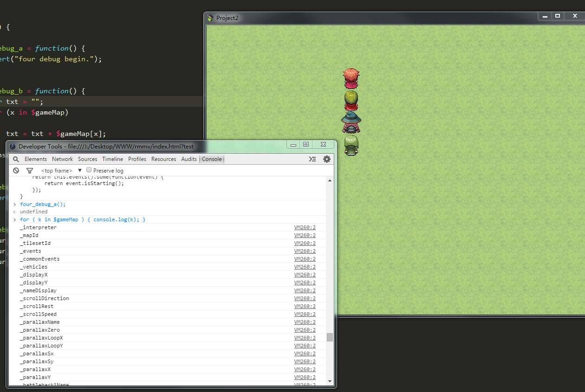Click the for-in $gameMap console command
The height and width of the screenshot is (392, 585).
pos(83,220)
